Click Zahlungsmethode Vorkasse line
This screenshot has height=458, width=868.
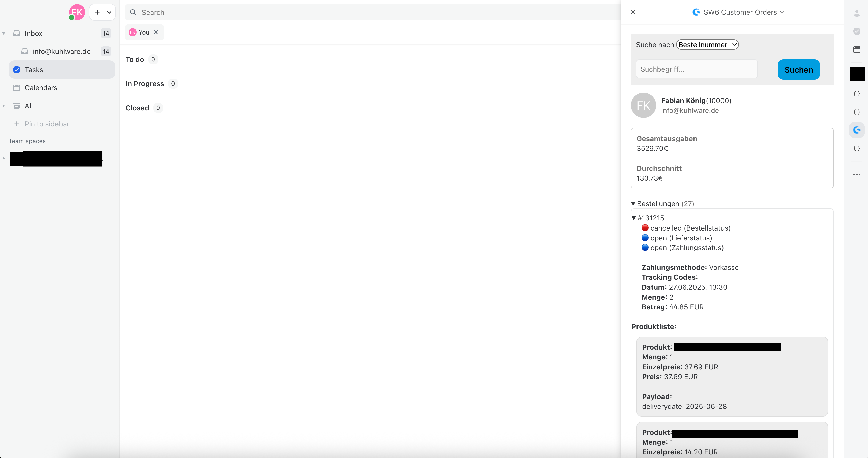coord(690,268)
